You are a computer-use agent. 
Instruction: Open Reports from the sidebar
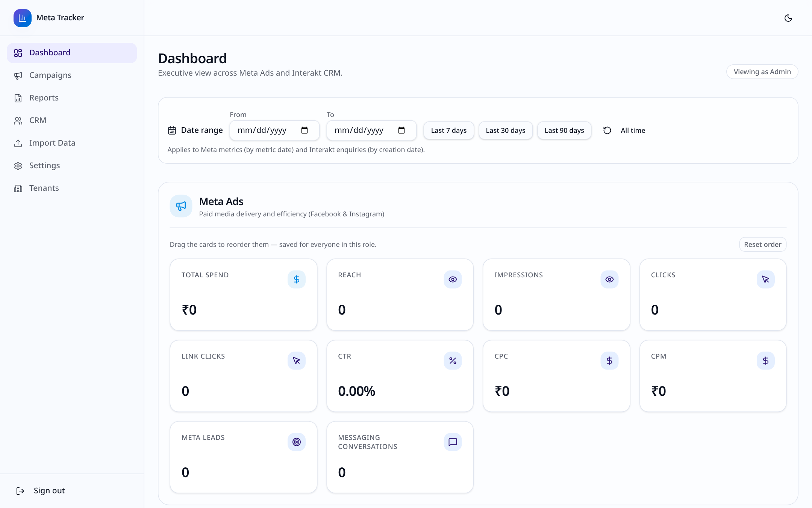click(x=72, y=98)
